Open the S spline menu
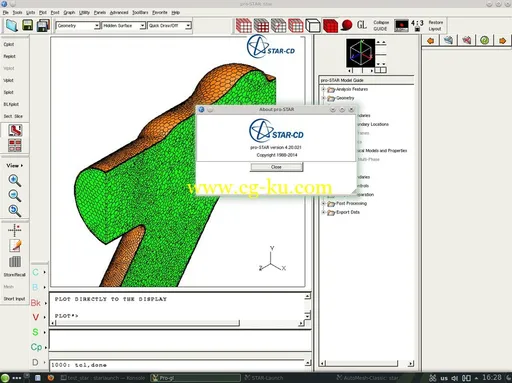This screenshot has width=512, height=383. click(39, 332)
